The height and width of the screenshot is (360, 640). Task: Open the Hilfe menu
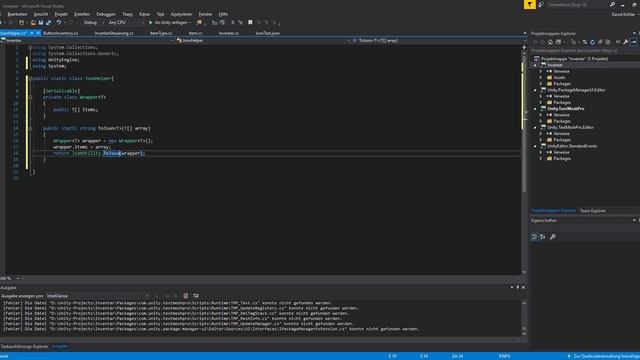pos(223,14)
